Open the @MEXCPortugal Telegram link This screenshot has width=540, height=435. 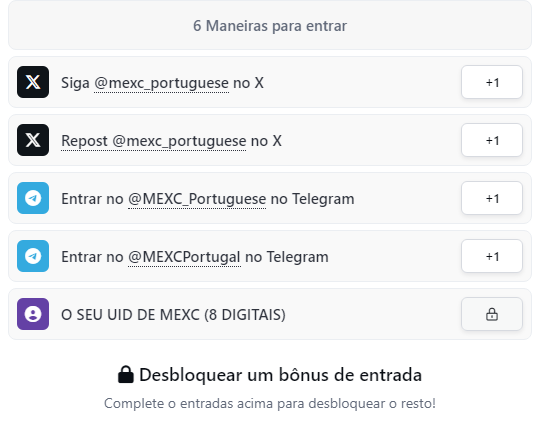184,257
